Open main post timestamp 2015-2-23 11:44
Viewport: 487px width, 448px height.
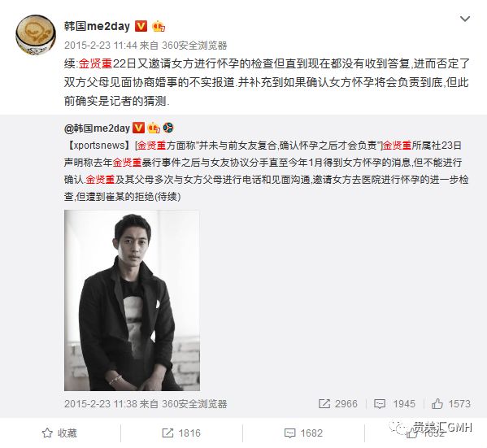(101, 46)
